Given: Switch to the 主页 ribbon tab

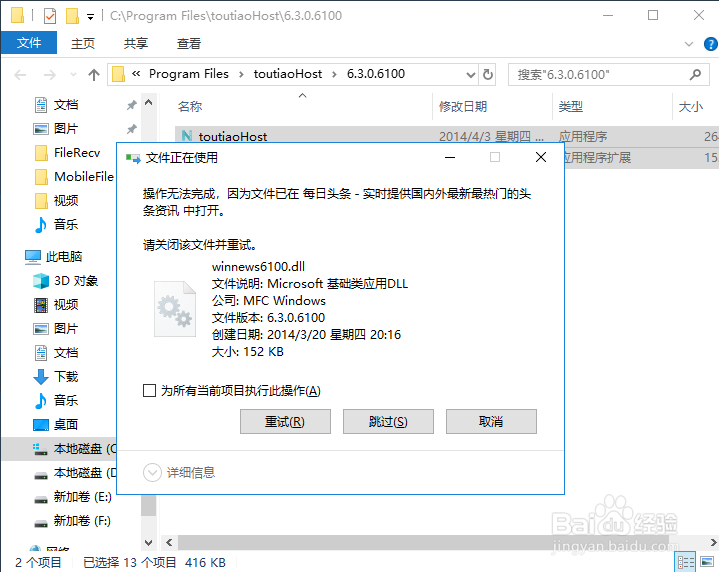Looking at the screenshot, I should (83, 44).
